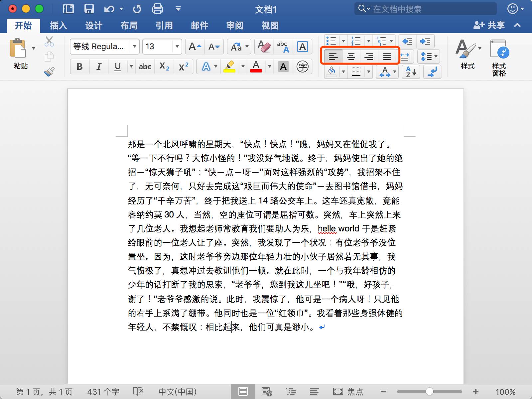Open the font name dropdown
The width and height of the screenshot is (532, 399).
[x=134, y=47]
